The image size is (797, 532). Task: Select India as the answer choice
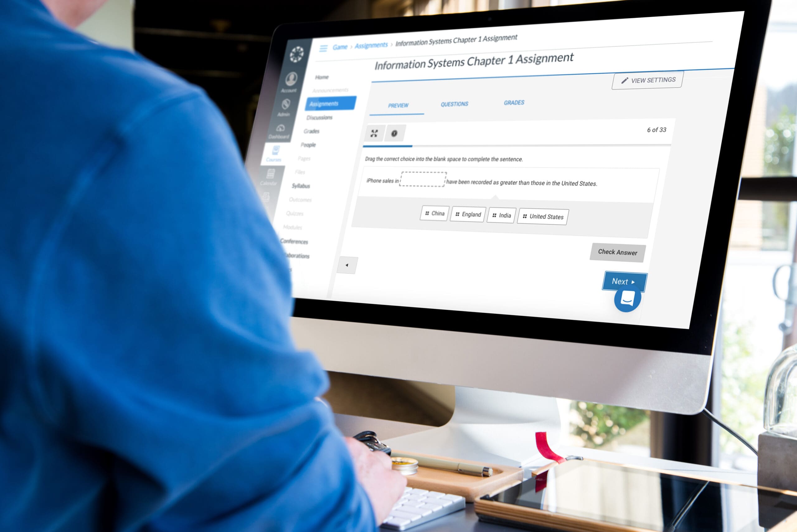504,215
